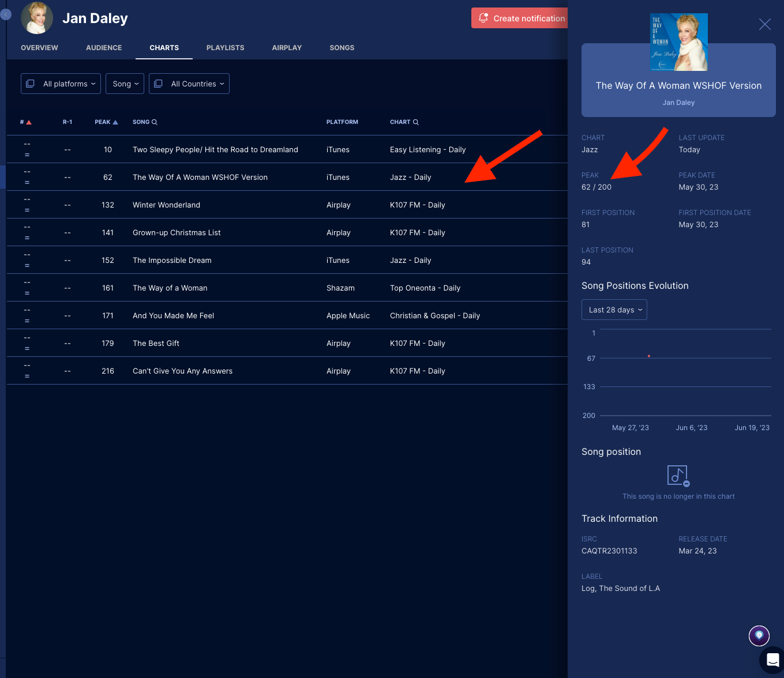Click The Way Of A Woman album cover
Viewport: 784px width, 678px height.
pos(678,42)
